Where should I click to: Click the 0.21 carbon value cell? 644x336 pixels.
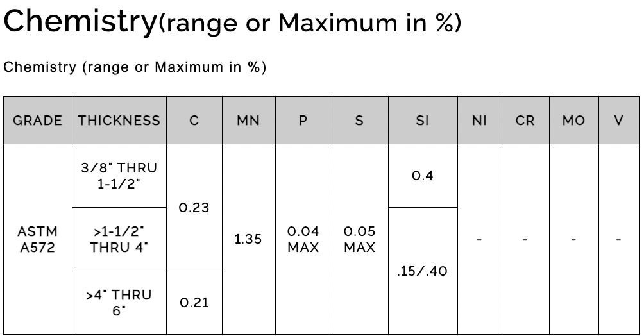pyautogui.click(x=194, y=302)
